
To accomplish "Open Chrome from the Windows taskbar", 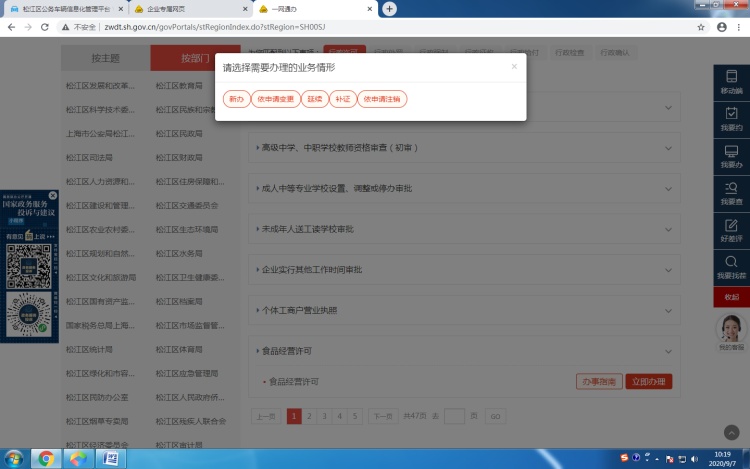I will coord(44,459).
